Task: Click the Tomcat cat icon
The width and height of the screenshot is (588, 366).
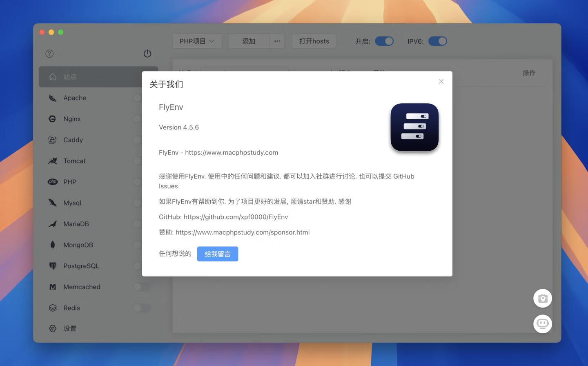Action: (53, 161)
